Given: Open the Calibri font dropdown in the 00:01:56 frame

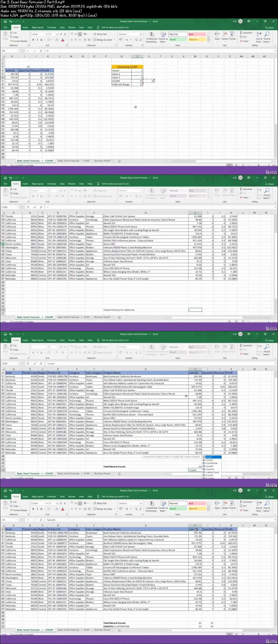Looking at the screenshot, I should 46,34.
